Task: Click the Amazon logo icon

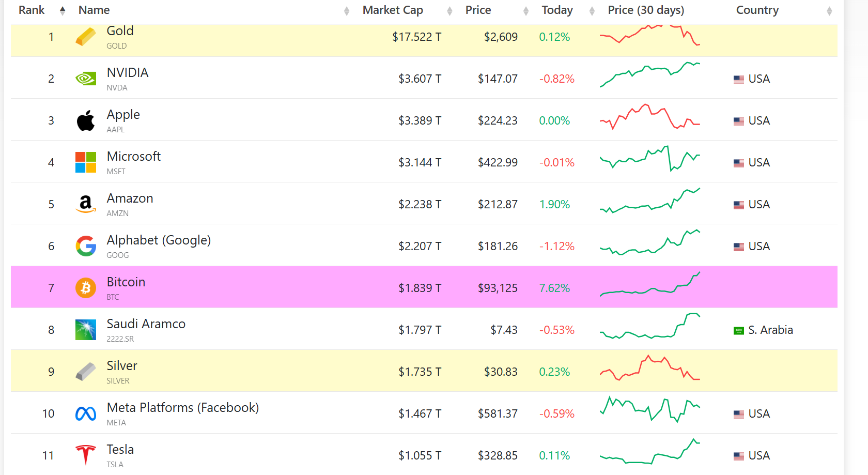Action: pyautogui.click(x=86, y=204)
